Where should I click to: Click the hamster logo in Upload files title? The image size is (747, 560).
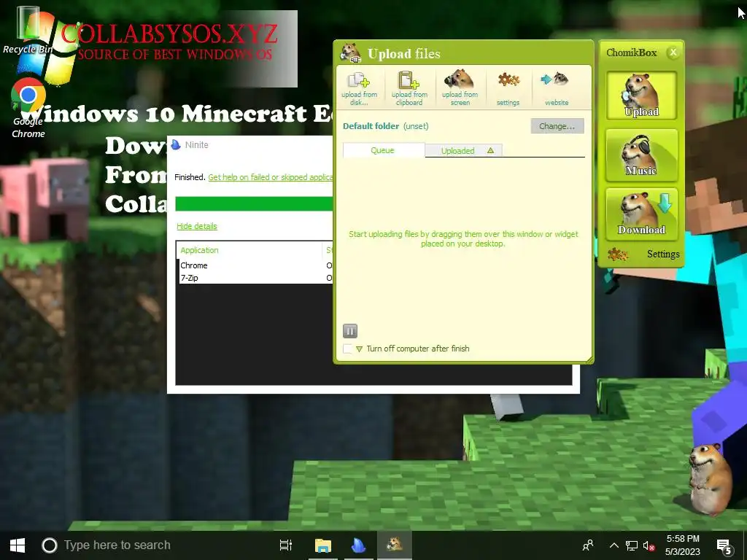click(350, 52)
